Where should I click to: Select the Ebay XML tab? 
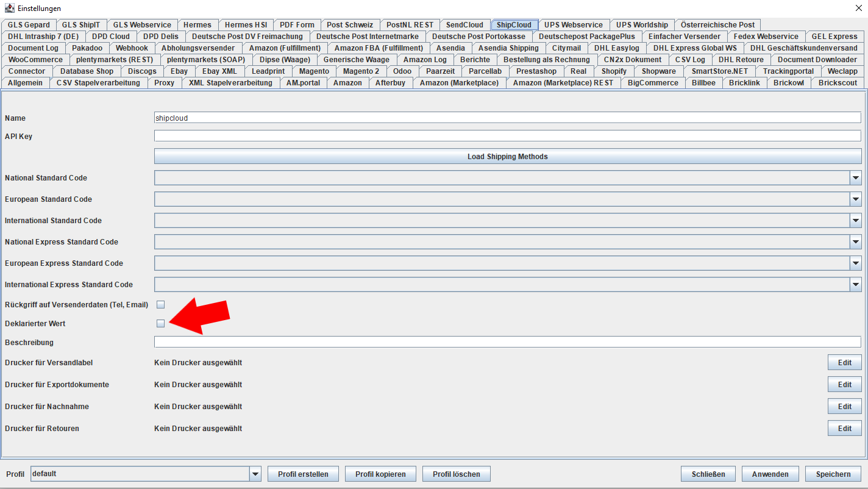[219, 71]
